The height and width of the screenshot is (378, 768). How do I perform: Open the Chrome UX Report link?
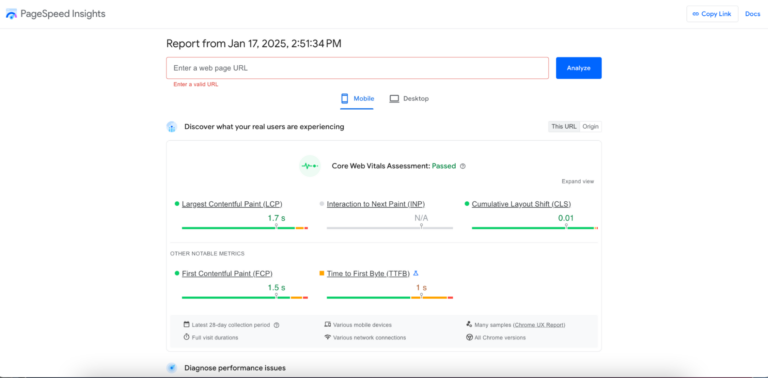(539, 325)
